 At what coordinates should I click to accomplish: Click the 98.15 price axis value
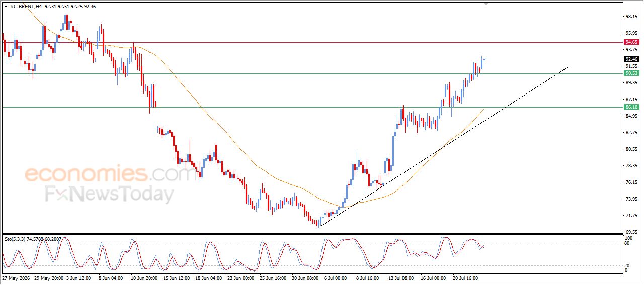tap(631, 17)
